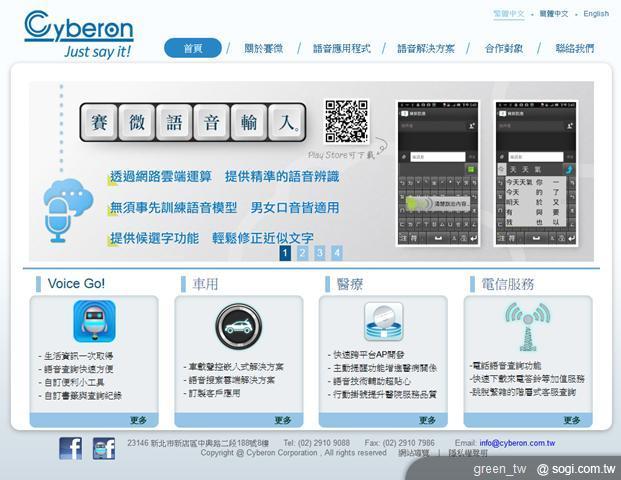Open the 語音解決方案 menu item
621x480 pixels.
(426, 49)
